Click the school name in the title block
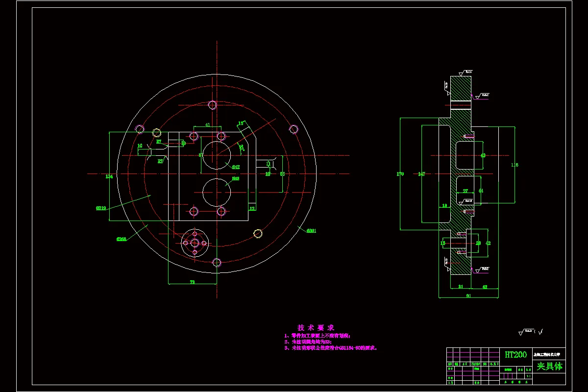The width and height of the screenshot is (588, 392). pos(546,354)
